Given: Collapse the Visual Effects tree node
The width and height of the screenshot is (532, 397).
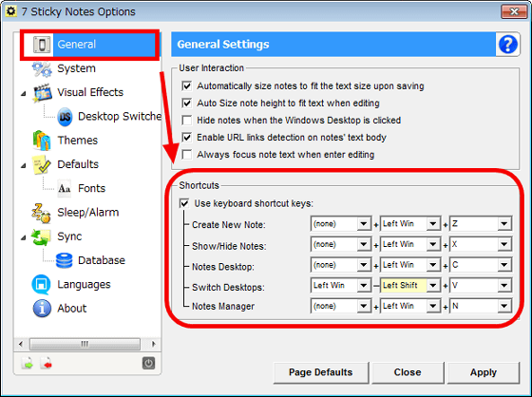Looking at the screenshot, I should click(x=24, y=93).
